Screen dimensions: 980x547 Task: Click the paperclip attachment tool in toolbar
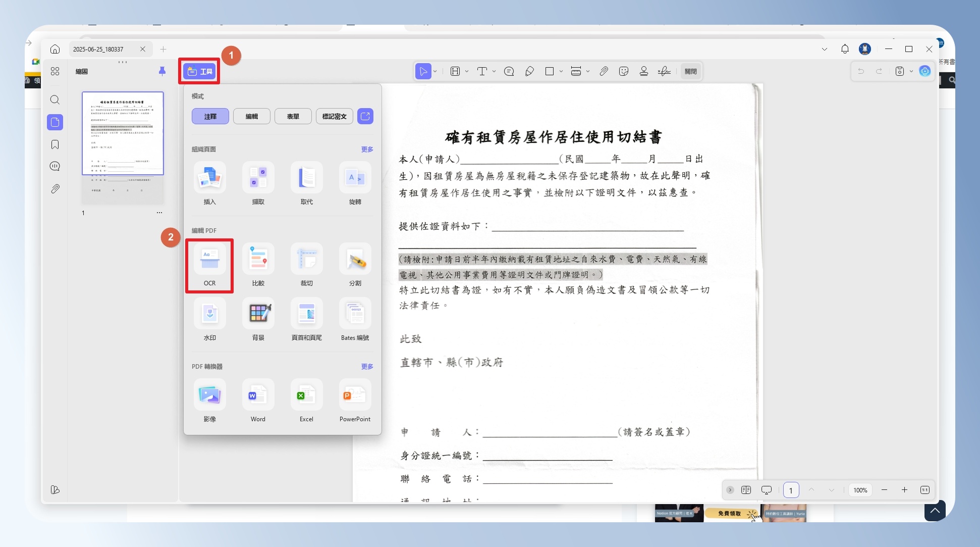click(604, 71)
